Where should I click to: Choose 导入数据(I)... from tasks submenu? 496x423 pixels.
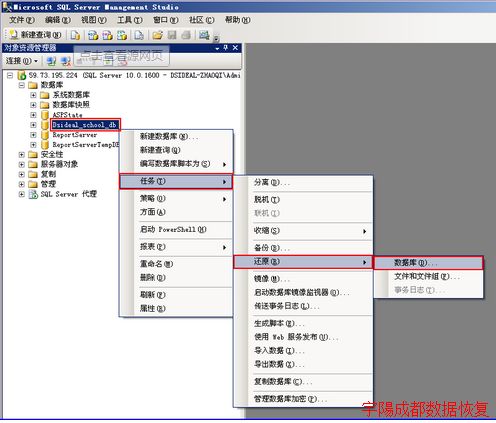point(303,351)
